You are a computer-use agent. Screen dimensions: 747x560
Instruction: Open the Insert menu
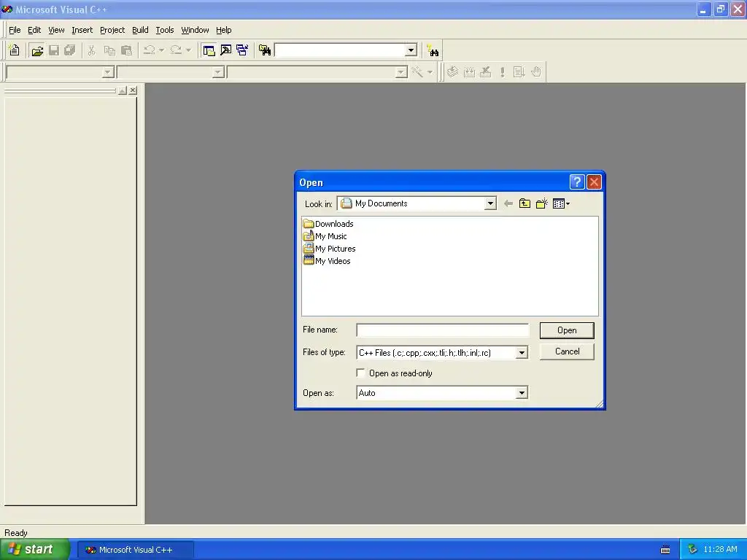(82, 30)
